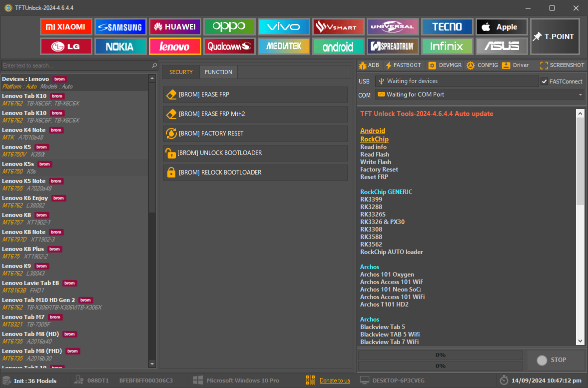Open the ADB tool
Image resolution: width=588 pixels, height=388 pixels.
click(x=369, y=65)
